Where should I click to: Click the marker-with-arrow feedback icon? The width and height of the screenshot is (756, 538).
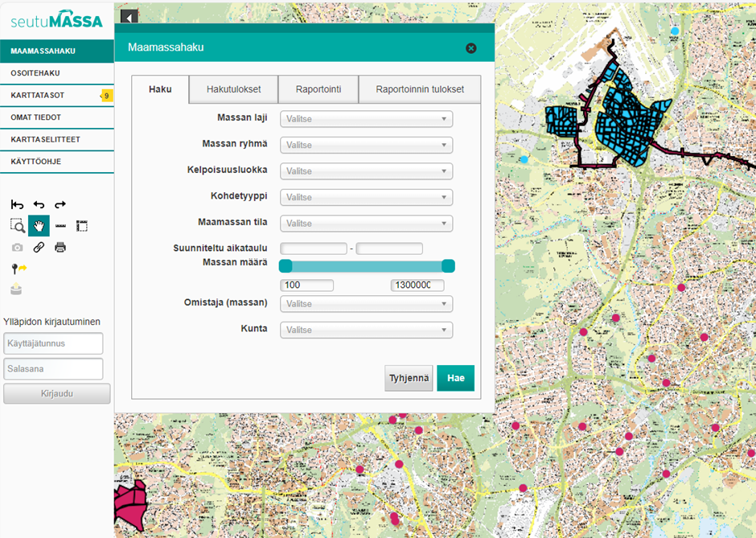[x=19, y=268]
